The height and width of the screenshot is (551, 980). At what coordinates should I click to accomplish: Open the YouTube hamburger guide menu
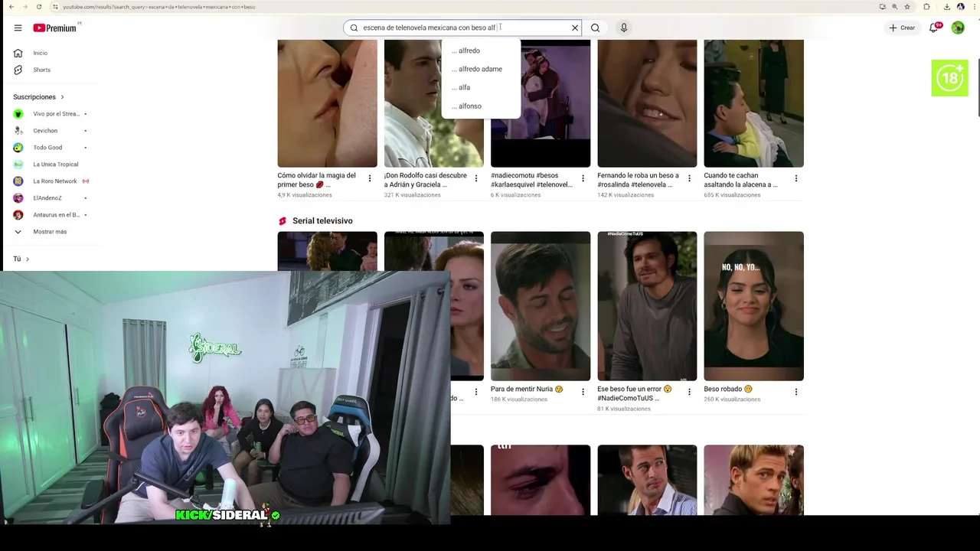pos(18,28)
